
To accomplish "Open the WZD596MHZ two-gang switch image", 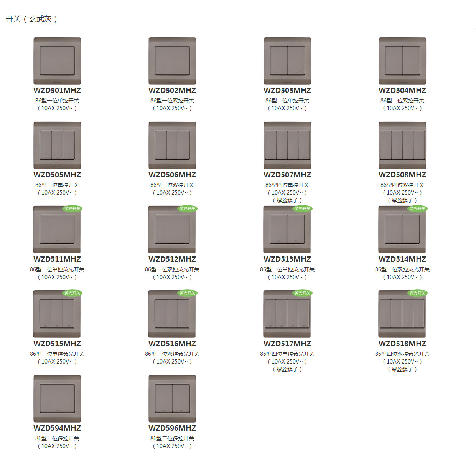I will tap(172, 398).
